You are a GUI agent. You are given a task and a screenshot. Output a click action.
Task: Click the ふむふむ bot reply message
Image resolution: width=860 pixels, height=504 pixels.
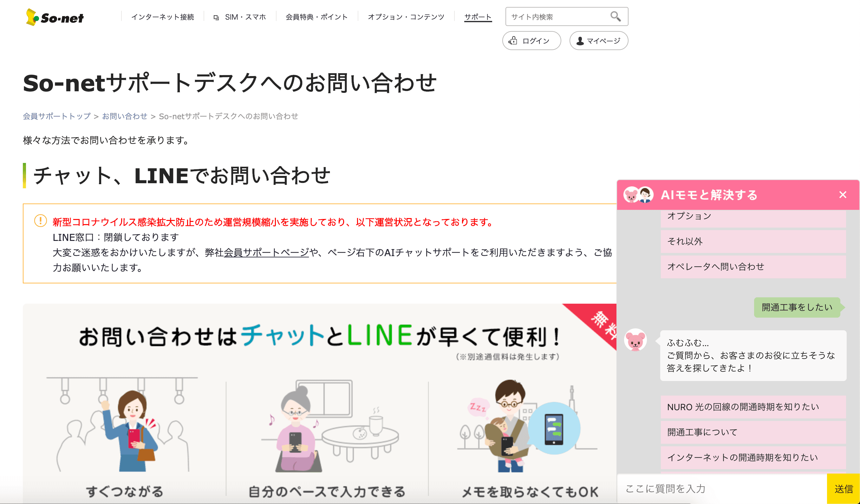coord(753,355)
